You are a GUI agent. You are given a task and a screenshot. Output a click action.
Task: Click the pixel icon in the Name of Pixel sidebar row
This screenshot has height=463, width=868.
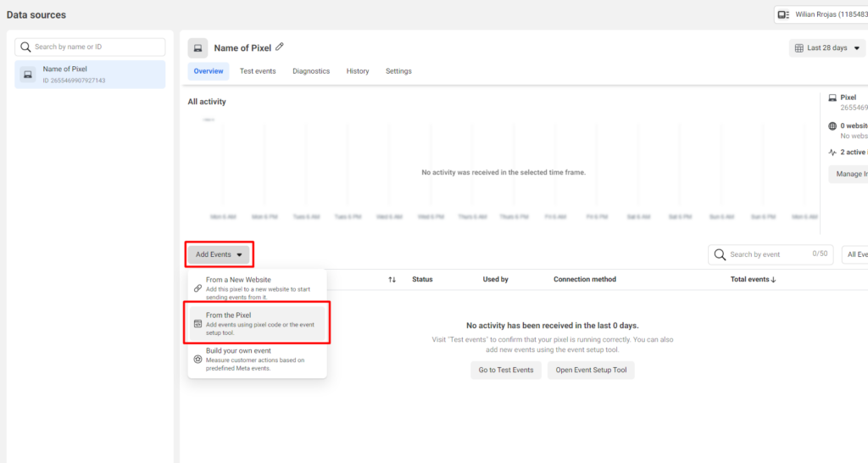[28, 75]
